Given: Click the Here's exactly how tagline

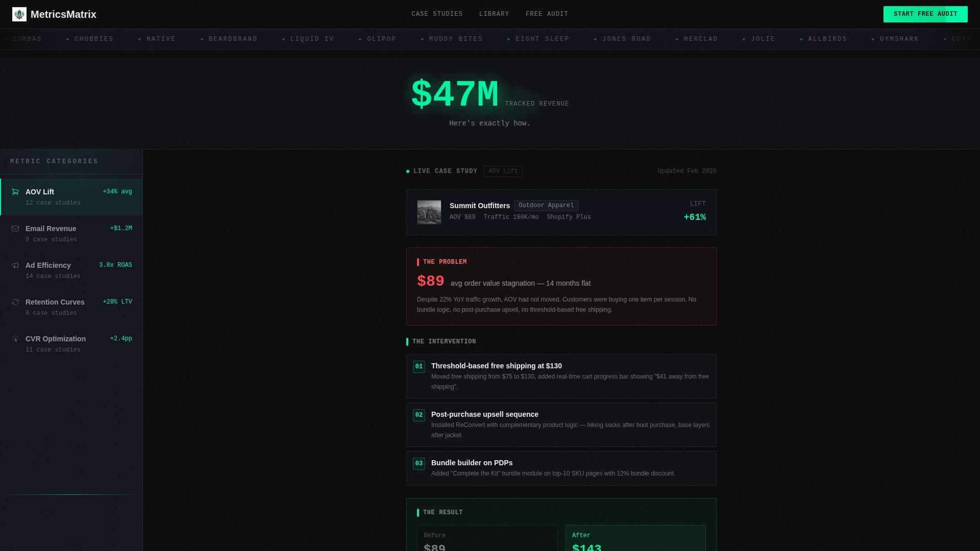Looking at the screenshot, I should 490,123.
